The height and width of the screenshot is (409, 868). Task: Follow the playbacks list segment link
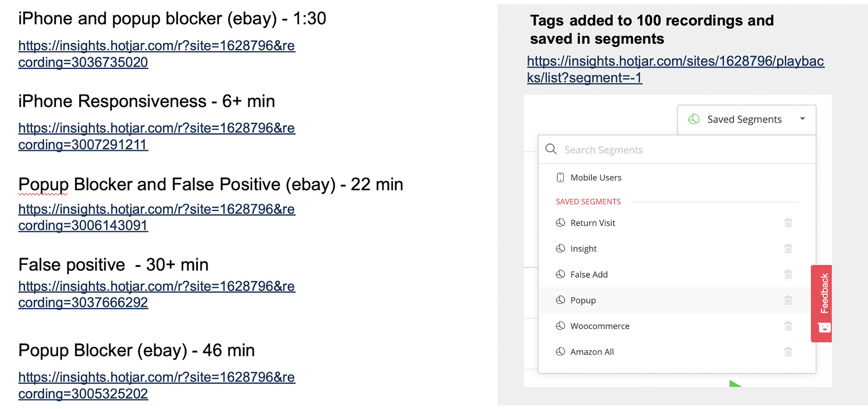click(675, 69)
